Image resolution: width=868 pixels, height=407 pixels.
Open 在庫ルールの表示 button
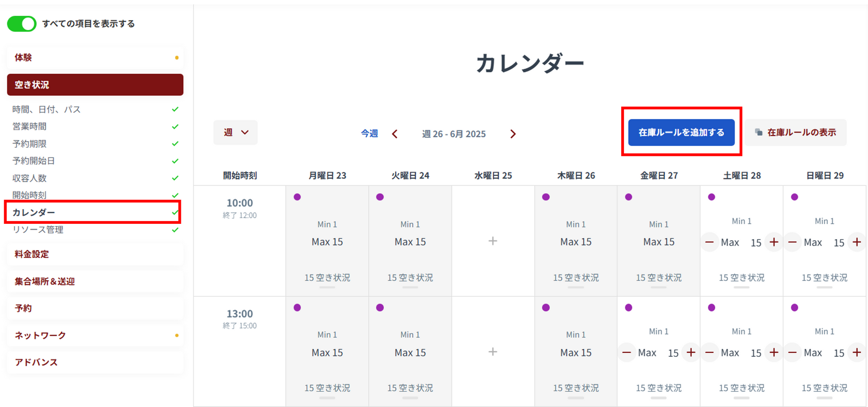796,133
